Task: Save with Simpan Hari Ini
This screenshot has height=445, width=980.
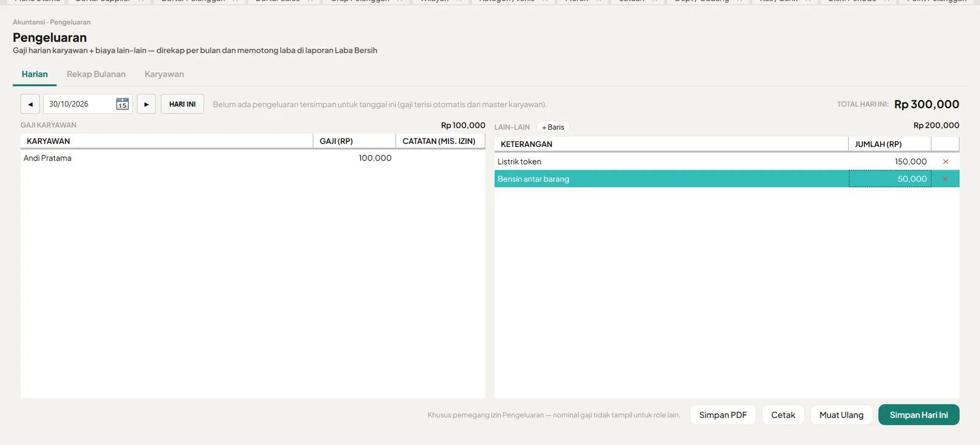Action: tap(919, 415)
